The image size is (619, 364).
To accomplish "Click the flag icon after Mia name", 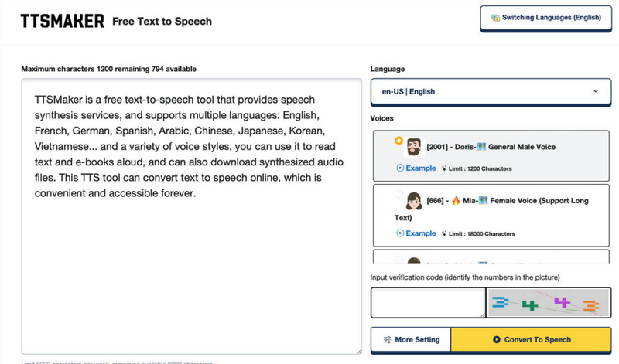I will point(483,201).
